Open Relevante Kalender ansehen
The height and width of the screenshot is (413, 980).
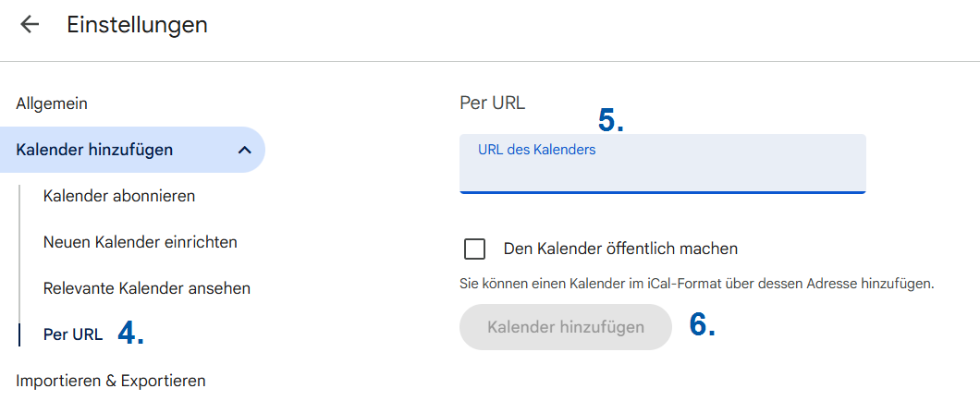coord(147,288)
